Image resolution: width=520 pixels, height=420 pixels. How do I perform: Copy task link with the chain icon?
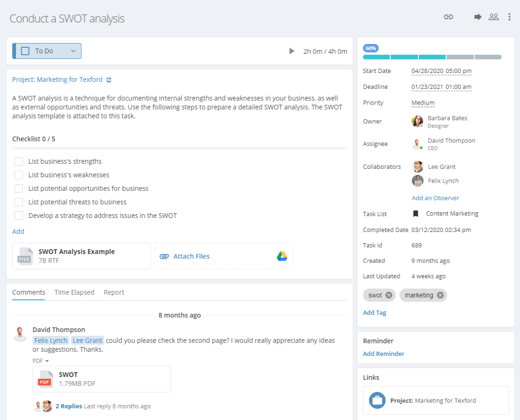[x=448, y=17]
